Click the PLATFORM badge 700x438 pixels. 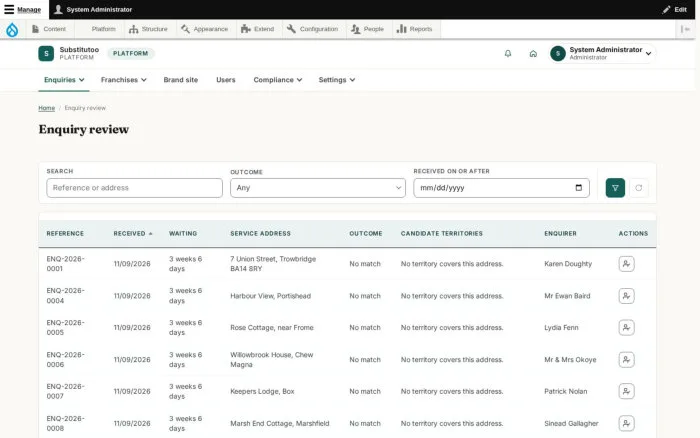coord(130,54)
